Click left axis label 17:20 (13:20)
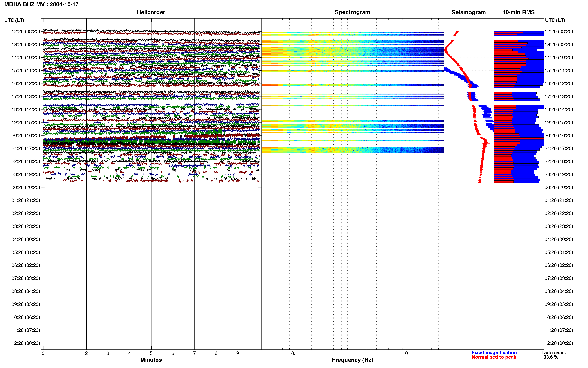The image size is (588, 368). pos(26,96)
